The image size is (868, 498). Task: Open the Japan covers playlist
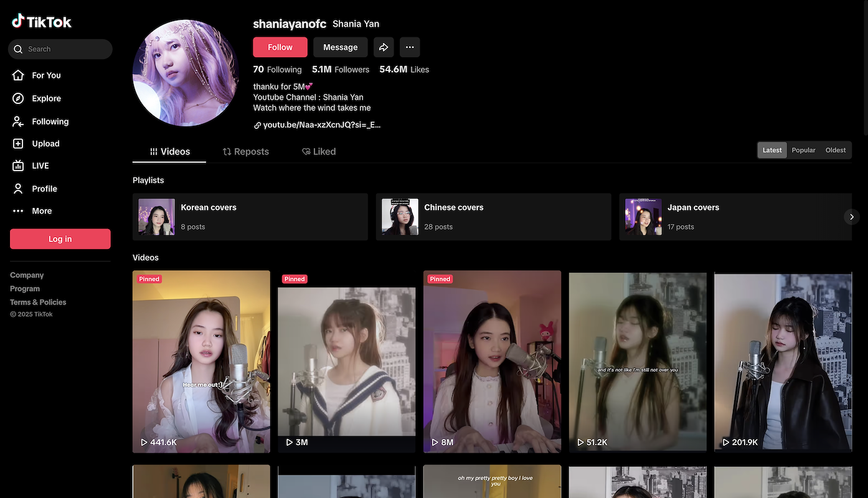click(x=735, y=217)
